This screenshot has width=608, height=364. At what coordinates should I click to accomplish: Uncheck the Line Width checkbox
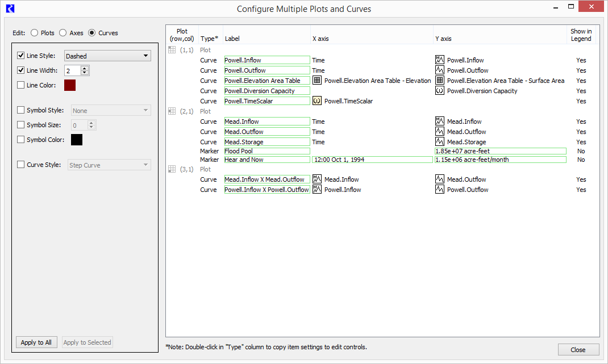coord(21,70)
